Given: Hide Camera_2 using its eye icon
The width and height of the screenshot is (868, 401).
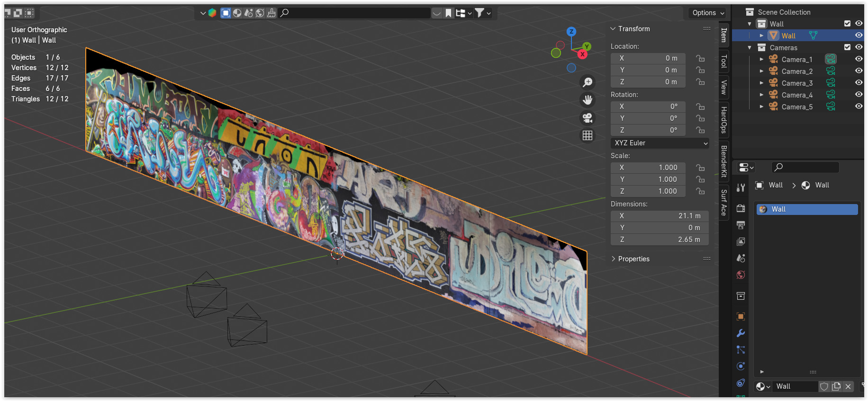Looking at the screenshot, I should [859, 71].
